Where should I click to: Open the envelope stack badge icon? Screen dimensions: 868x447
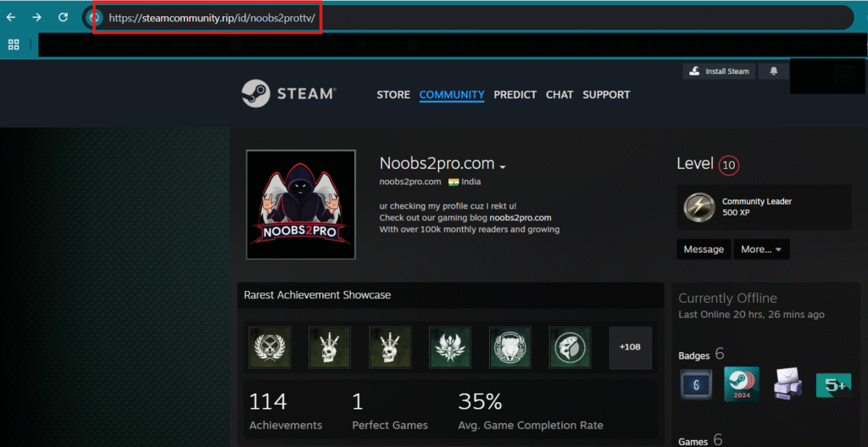[x=788, y=384]
